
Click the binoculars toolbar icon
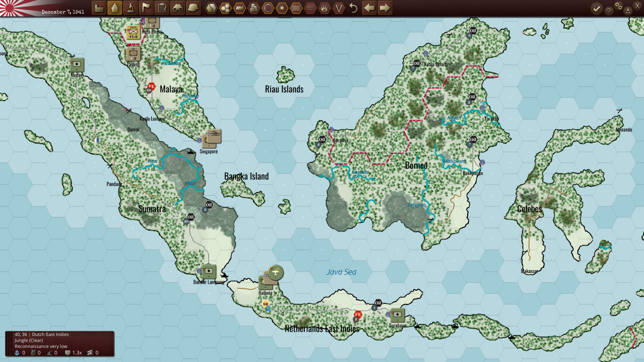(x=178, y=8)
